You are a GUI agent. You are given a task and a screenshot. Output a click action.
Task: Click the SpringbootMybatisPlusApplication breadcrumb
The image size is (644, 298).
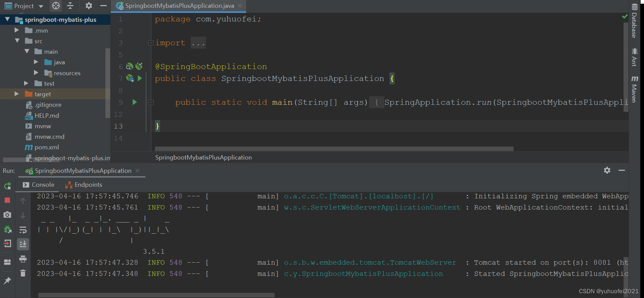coord(203,158)
